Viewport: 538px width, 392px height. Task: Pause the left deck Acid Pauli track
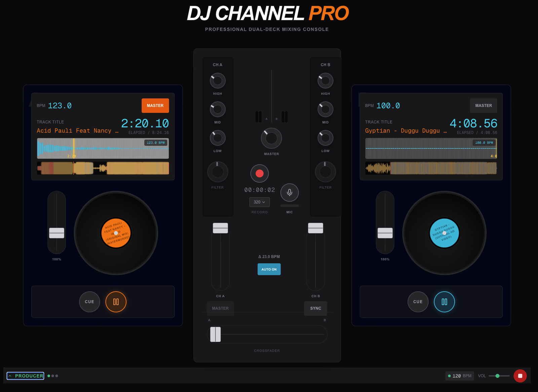[116, 302]
